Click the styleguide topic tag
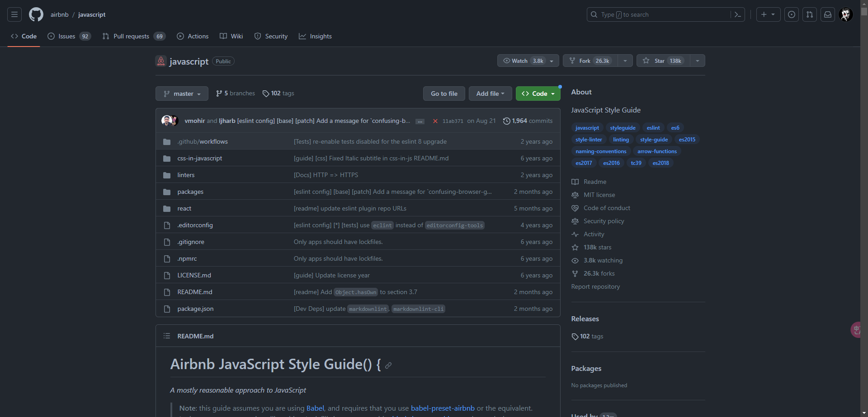Image resolution: width=868 pixels, height=417 pixels. click(623, 128)
